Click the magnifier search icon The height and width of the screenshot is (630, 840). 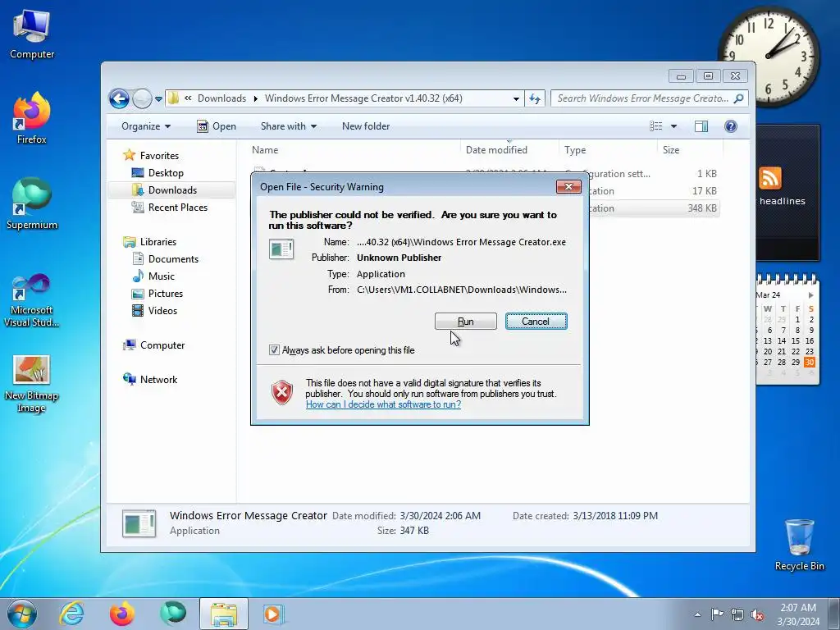click(x=739, y=98)
